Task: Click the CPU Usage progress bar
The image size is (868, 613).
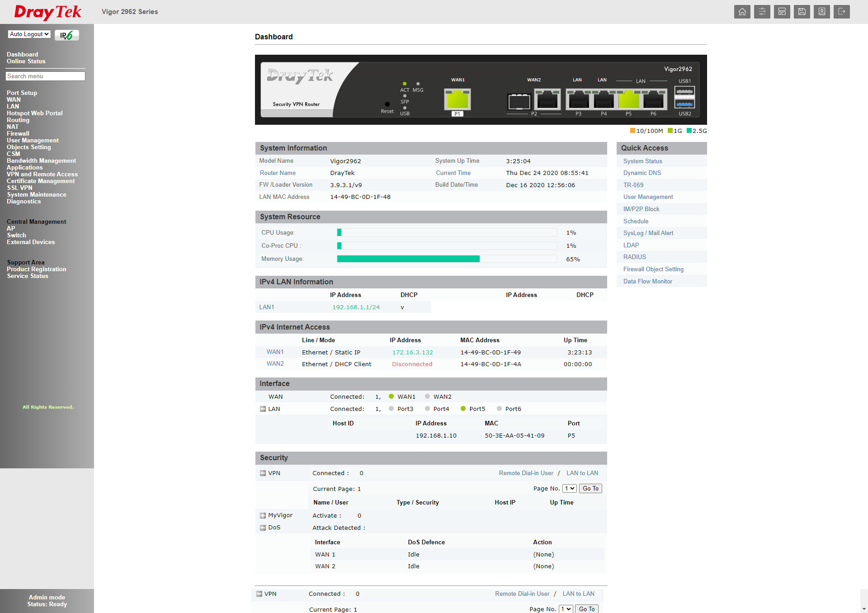Action: (x=447, y=233)
